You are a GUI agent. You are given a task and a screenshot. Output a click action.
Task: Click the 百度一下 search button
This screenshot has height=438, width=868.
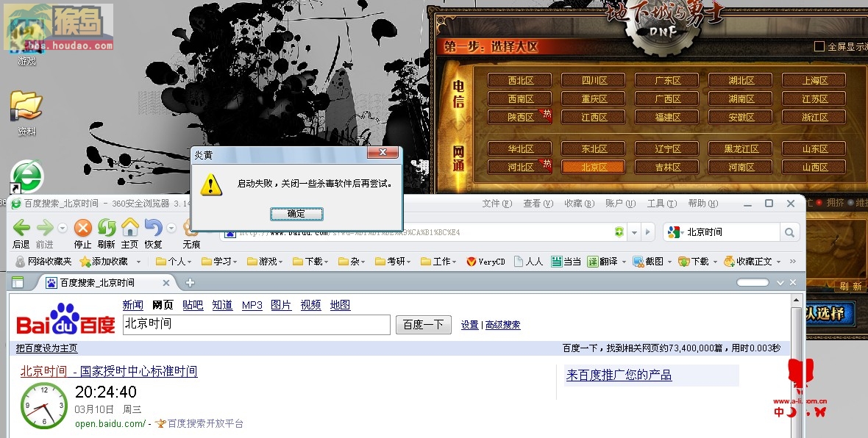tap(424, 325)
